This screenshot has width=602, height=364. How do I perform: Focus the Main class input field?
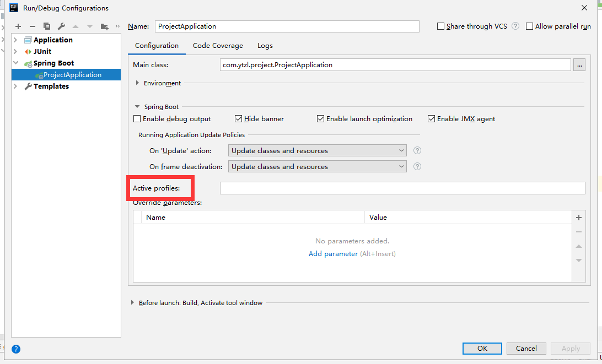click(x=395, y=65)
